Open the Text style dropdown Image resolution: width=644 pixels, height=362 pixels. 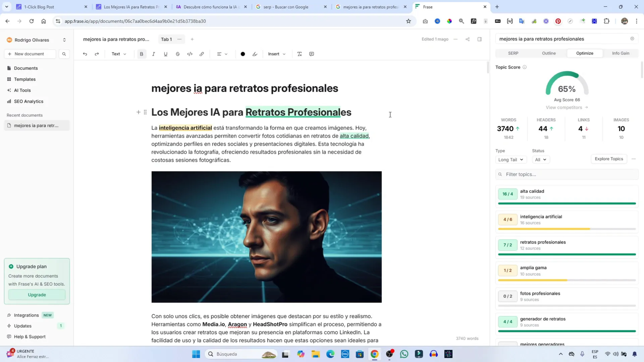coord(118,53)
